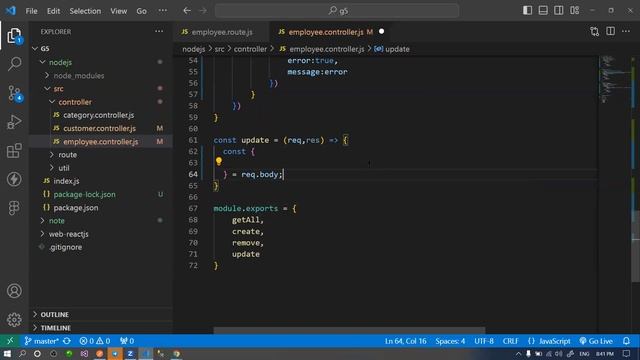Open Windows Start menu
Viewport: 640px width, 360px height.
tap(7, 353)
